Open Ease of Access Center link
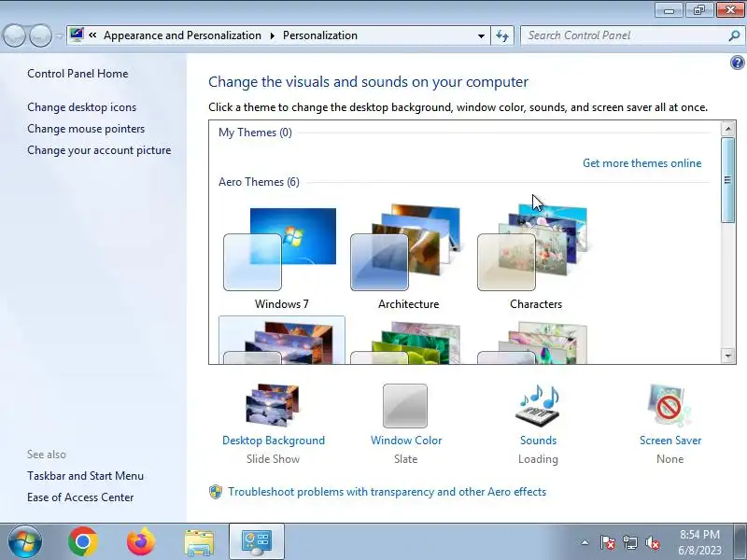This screenshot has width=747, height=560. click(x=80, y=497)
